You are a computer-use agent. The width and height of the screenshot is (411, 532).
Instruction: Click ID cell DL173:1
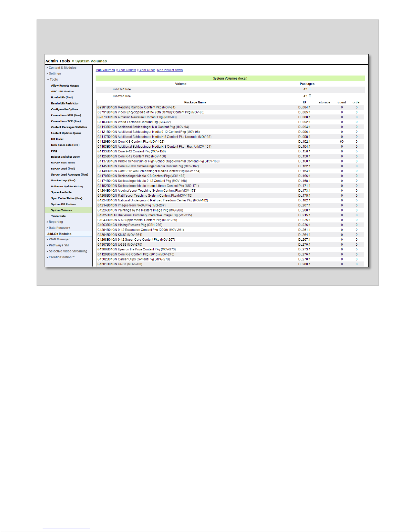click(x=304, y=191)
